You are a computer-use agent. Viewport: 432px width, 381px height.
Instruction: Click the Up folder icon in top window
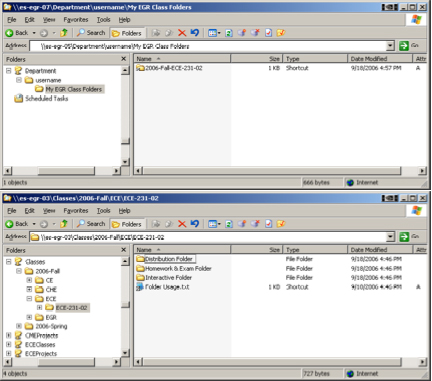(x=64, y=33)
